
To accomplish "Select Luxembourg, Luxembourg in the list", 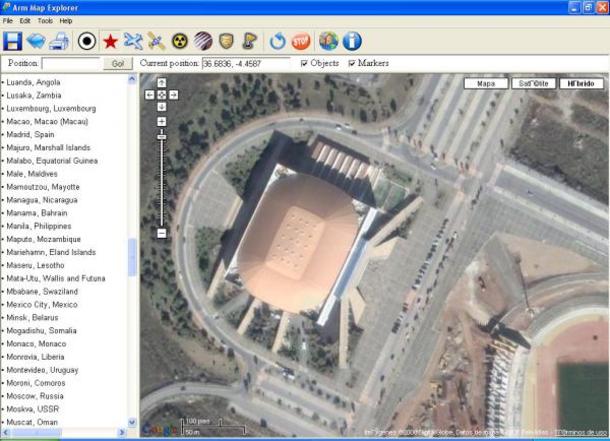I will point(51,108).
